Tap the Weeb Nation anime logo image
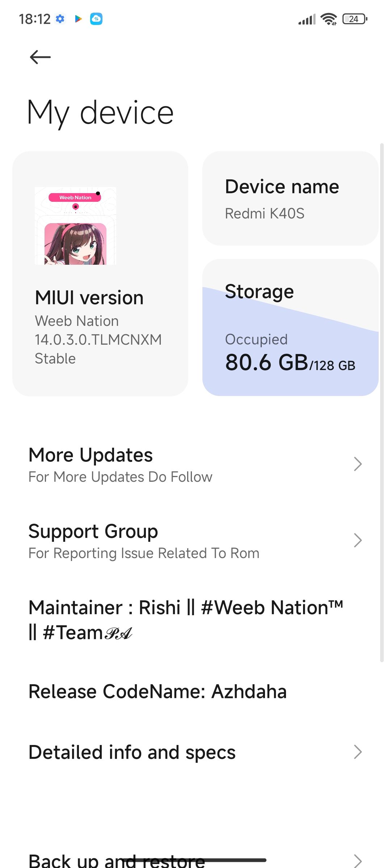This screenshot has width=391, height=868. point(75,226)
